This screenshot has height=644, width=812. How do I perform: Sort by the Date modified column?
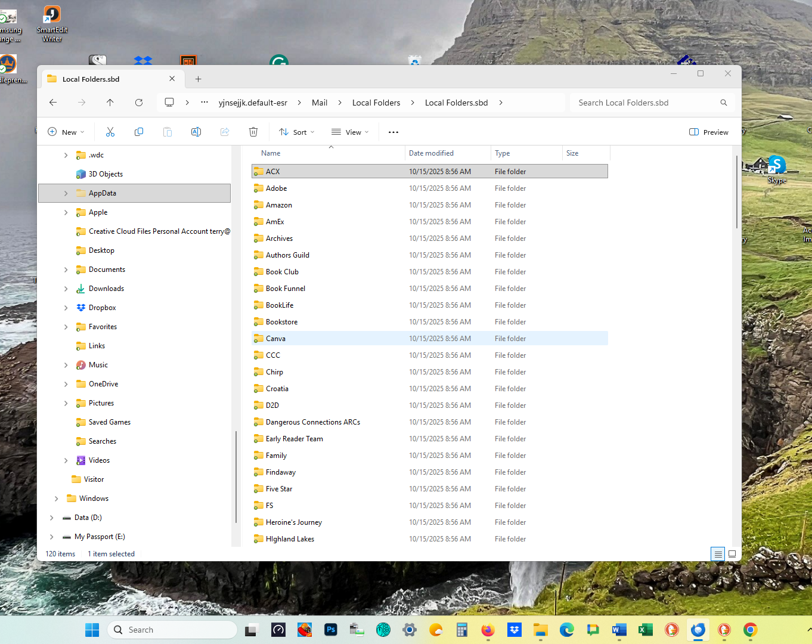(431, 153)
